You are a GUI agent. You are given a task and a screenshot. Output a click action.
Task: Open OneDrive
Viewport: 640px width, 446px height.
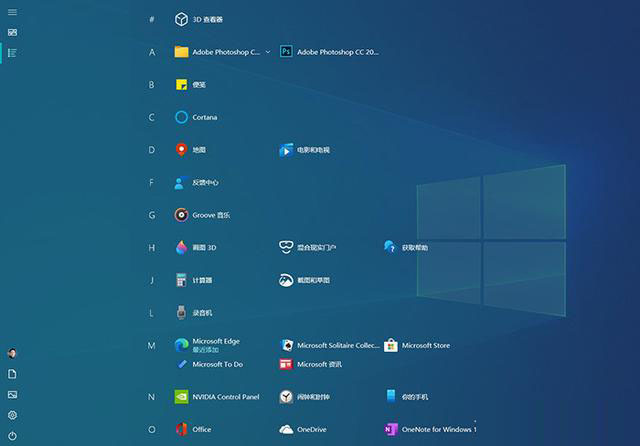click(x=303, y=429)
